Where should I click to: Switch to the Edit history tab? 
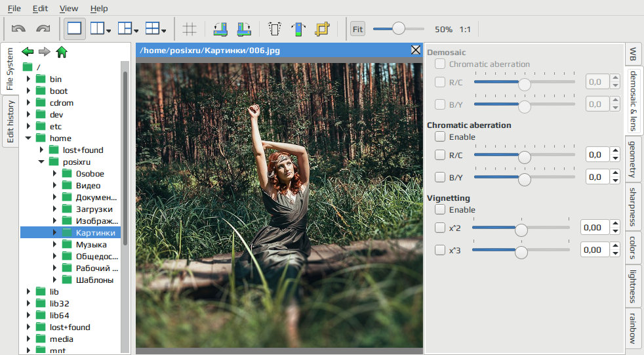[x=10, y=121]
